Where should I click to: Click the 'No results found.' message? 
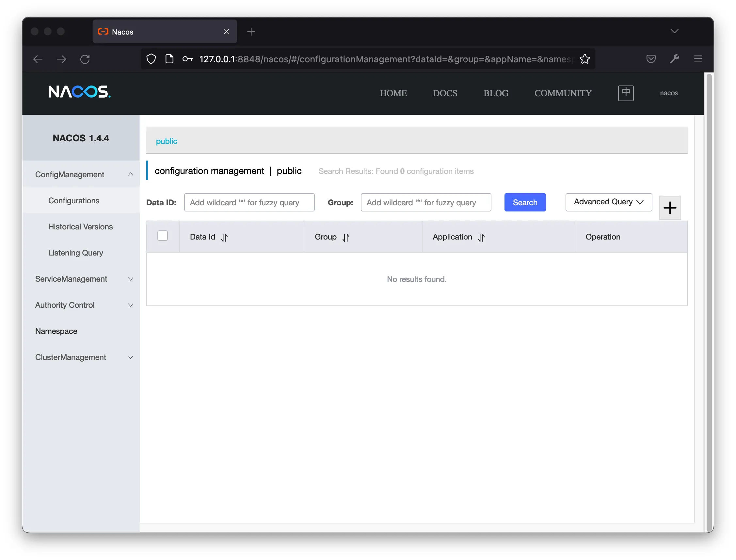[x=417, y=279]
